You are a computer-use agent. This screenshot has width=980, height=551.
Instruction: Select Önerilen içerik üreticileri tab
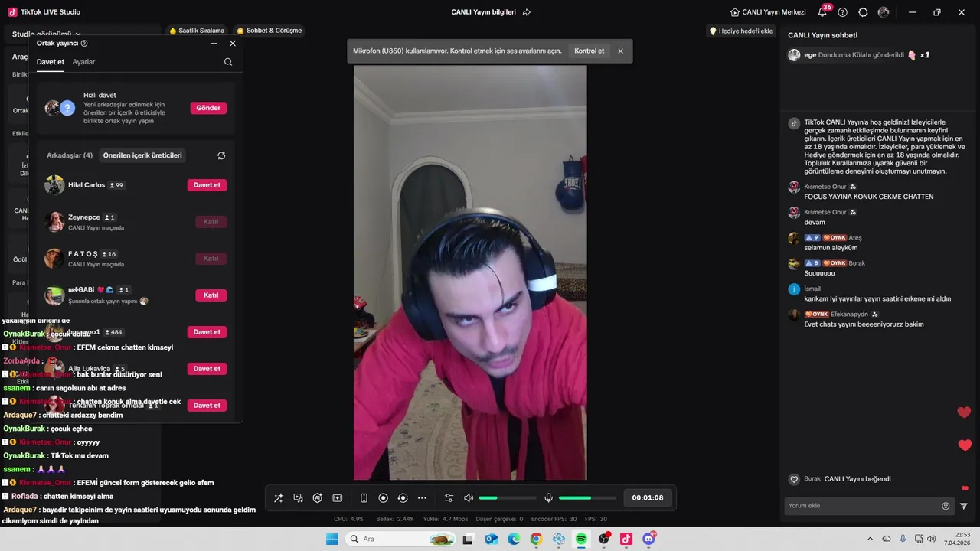click(x=142, y=155)
